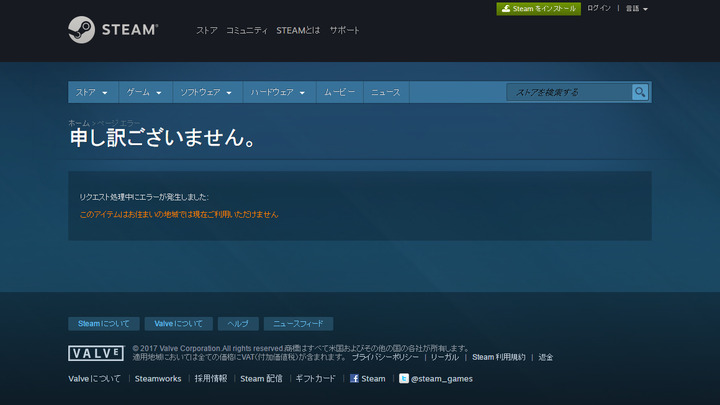Expand the ハードウェア dropdown

pos(279,92)
